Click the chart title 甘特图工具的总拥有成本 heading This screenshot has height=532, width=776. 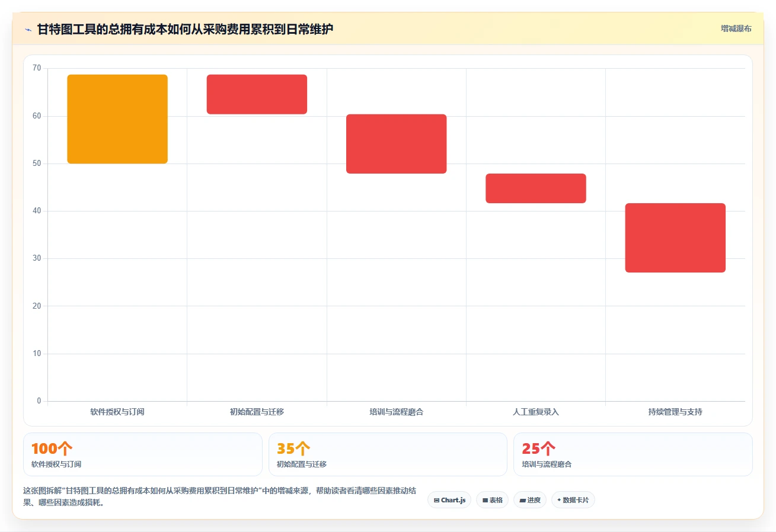[x=185, y=29]
